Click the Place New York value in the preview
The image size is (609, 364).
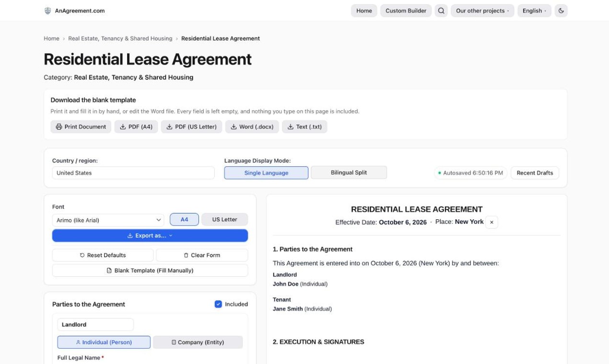469,222
